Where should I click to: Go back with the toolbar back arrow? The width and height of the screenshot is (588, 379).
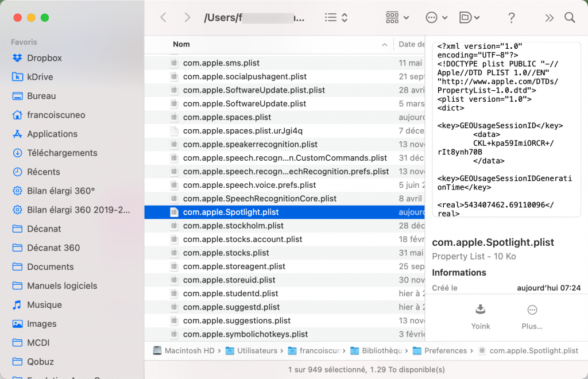pos(163,17)
